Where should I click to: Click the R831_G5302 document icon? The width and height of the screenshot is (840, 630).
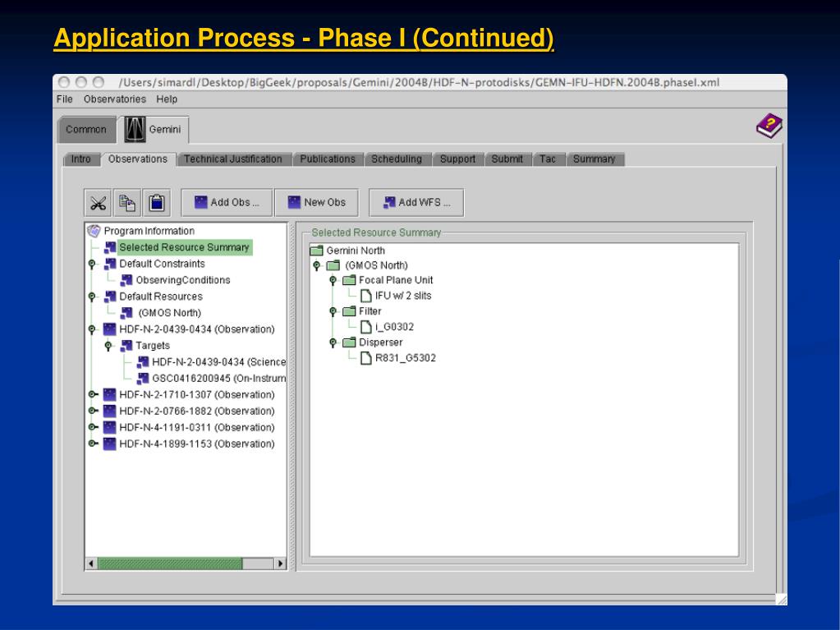[x=366, y=357]
